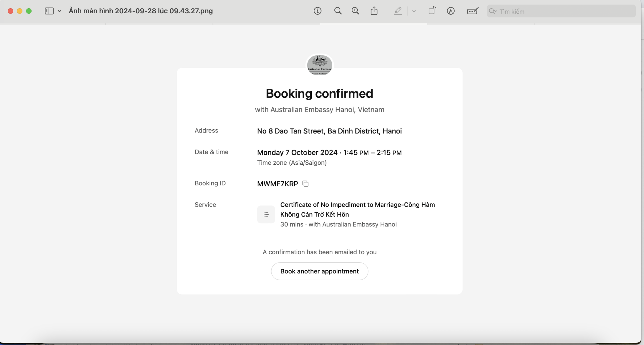Click the 'Service' label
The width and height of the screenshot is (644, 345).
pyautogui.click(x=205, y=204)
